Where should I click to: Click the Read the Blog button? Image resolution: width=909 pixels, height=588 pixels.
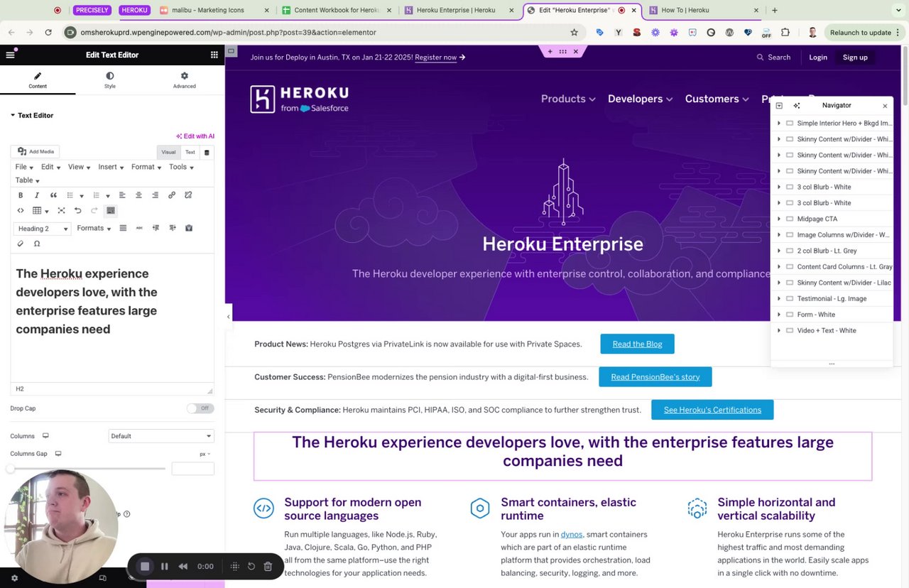(637, 344)
